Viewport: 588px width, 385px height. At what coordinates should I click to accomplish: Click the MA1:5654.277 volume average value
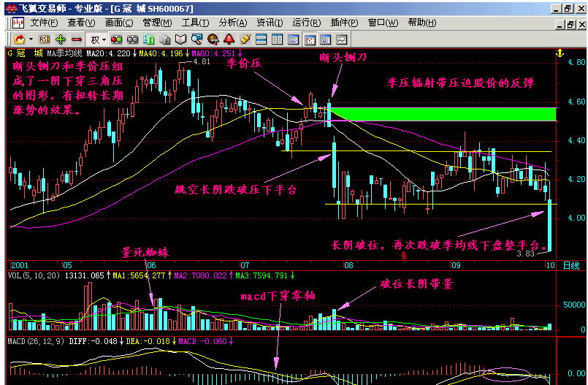(139, 275)
